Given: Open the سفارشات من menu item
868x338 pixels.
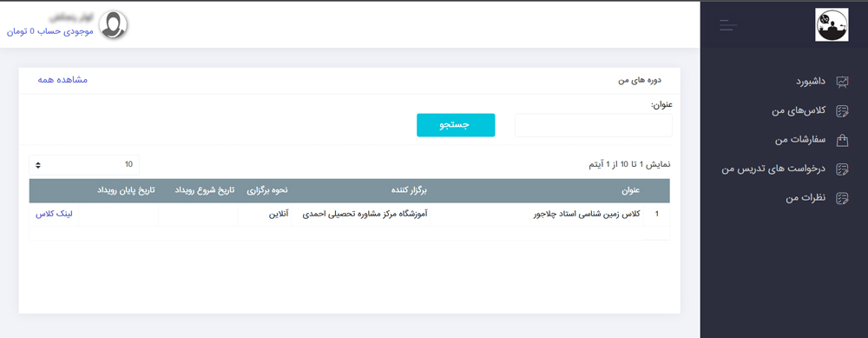Looking at the screenshot, I should [x=800, y=140].
